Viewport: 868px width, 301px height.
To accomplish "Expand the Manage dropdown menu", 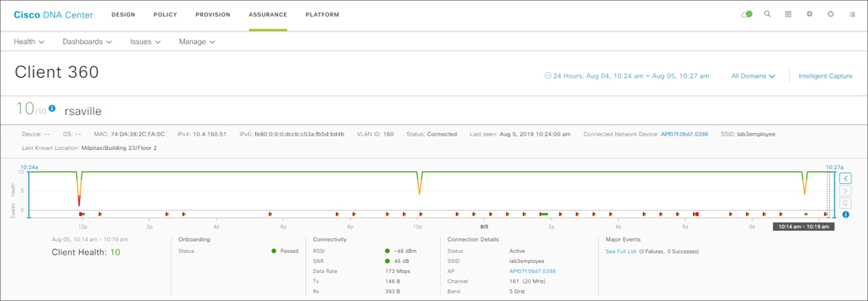I will tap(197, 42).
